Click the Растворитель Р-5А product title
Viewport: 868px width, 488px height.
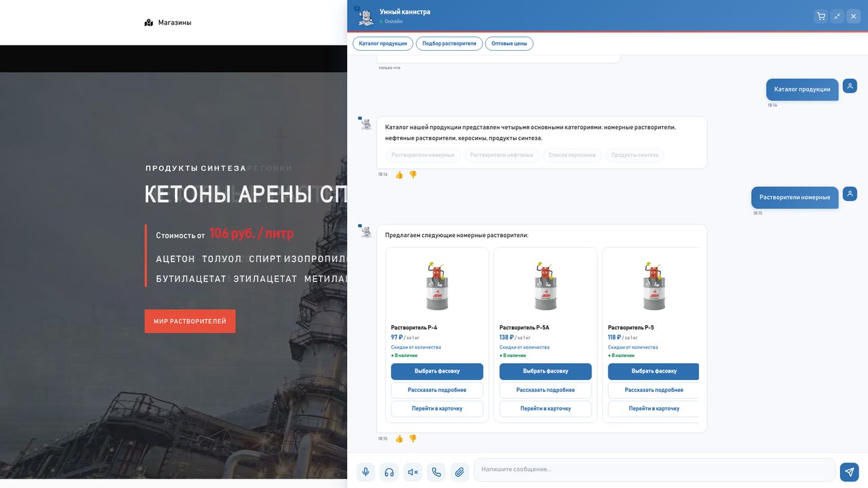point(524,328)
